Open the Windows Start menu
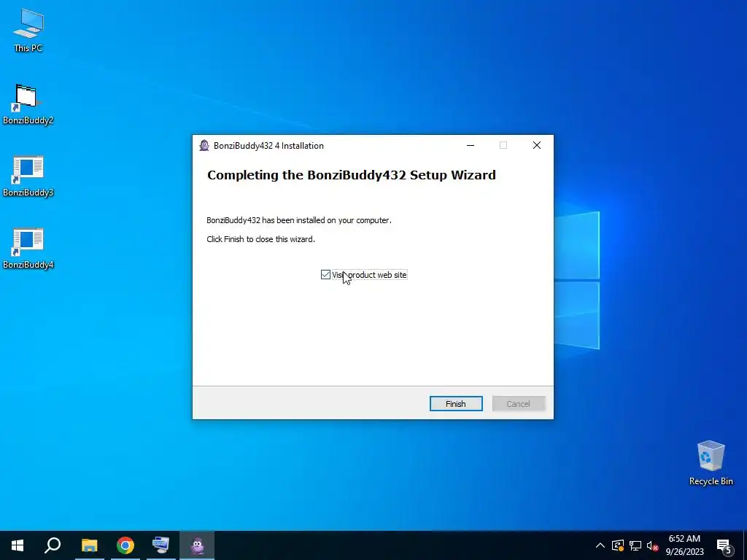This screenshot has width=747, height=560. (18, 545)
